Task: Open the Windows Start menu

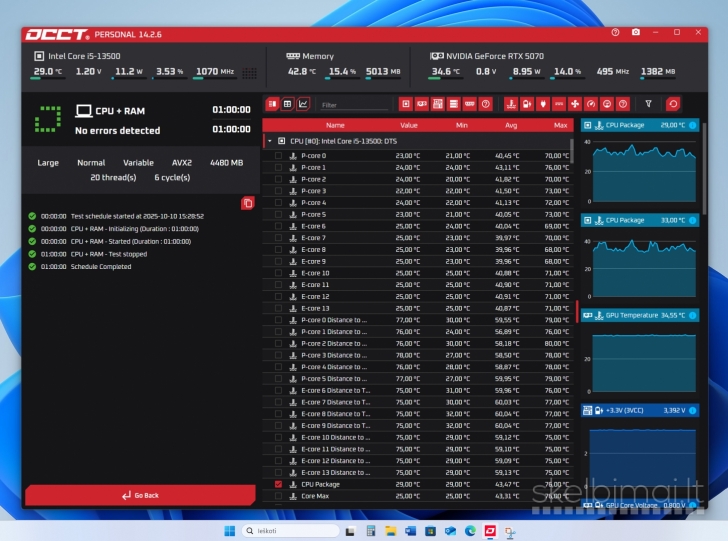Action: pos(230,530)
